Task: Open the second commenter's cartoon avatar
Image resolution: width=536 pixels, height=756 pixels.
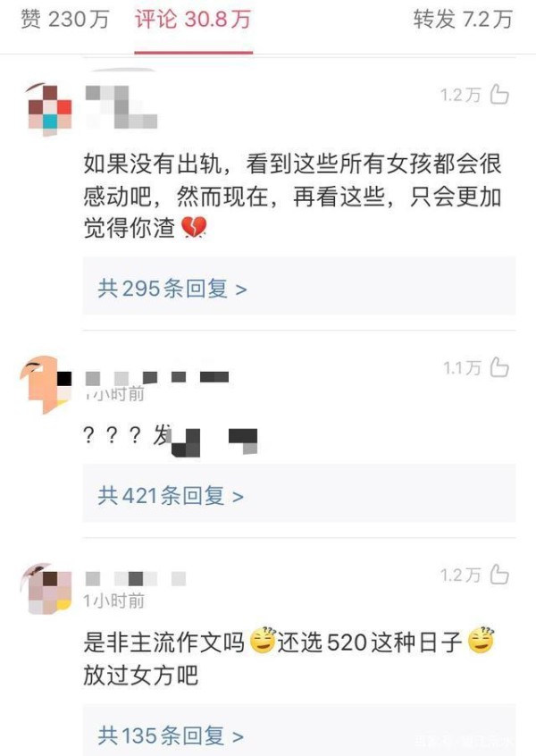Action: 46,385
